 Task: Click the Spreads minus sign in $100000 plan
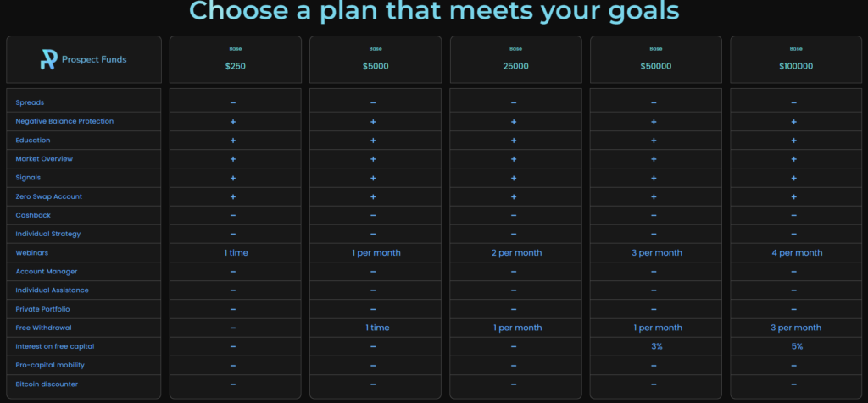tap(793, 102)
